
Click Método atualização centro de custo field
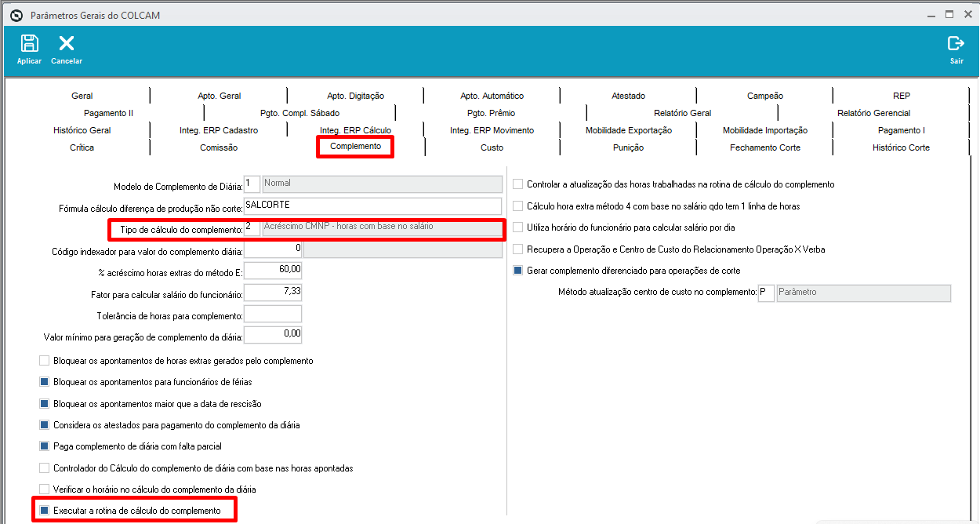[x=766, y=293]
